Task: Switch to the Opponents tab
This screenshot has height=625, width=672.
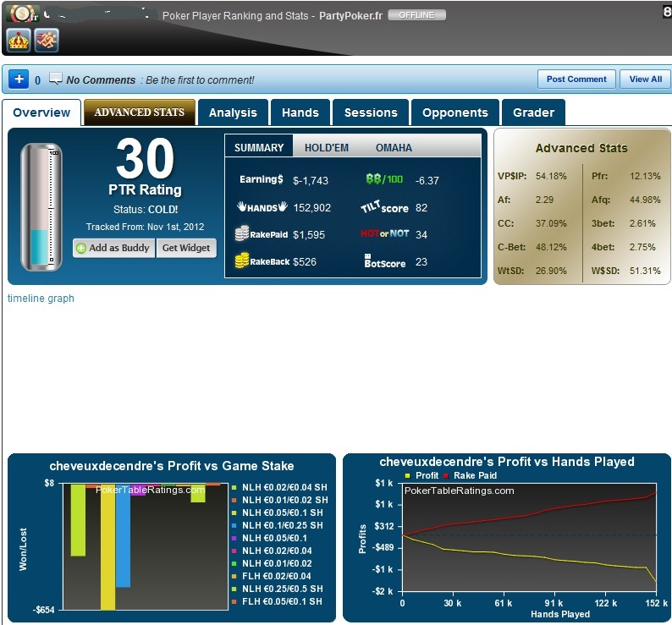Action: click(455, 112)
